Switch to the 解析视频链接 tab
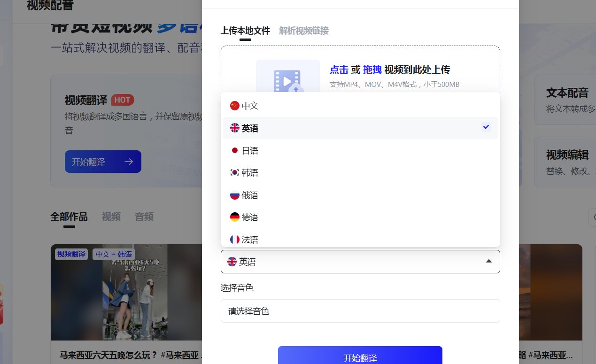The width and height of the screenshot is (596, 364). tap(303, 31)
